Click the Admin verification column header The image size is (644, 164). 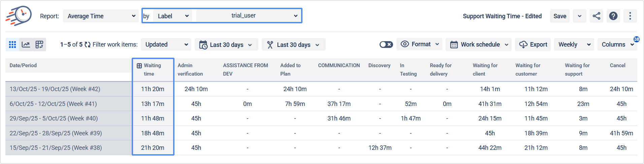click(190, 70)
